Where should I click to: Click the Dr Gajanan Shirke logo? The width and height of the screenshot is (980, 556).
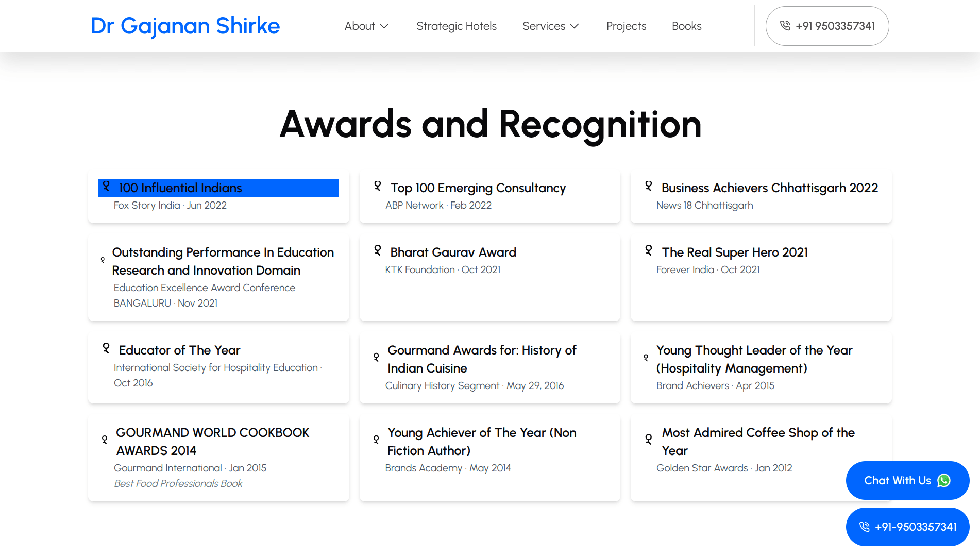point(185,26)
